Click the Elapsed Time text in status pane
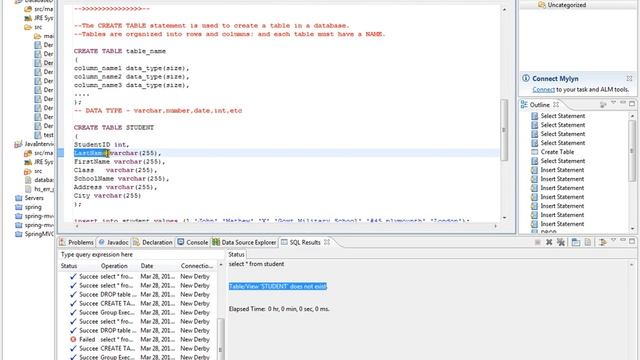 [x=279, y=309]
